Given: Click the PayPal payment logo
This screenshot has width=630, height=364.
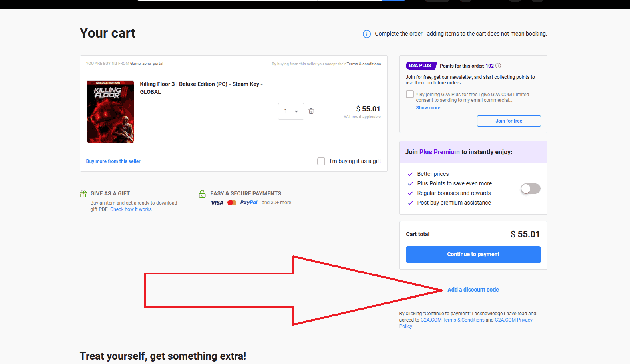Looking at the screenshot, I should [x=249, y=203].
